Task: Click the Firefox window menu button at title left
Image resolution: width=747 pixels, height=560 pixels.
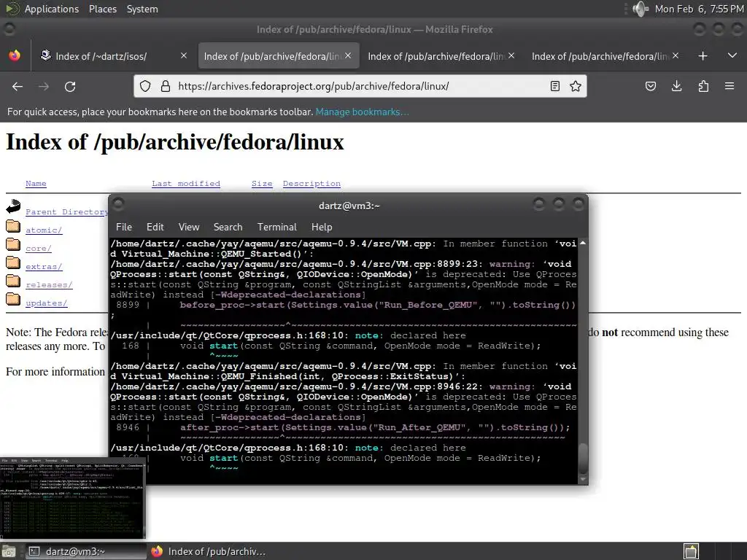Action: [9, 29]
